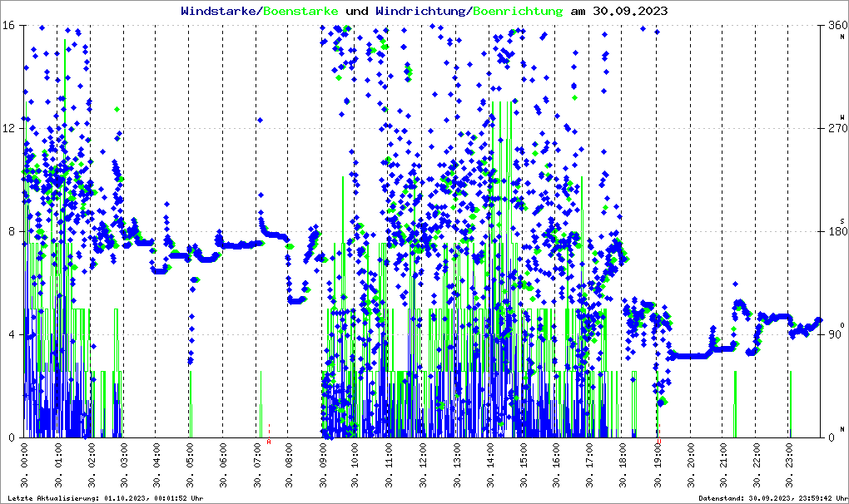Click the 20:00 time axis label

[x=690, y=465]
